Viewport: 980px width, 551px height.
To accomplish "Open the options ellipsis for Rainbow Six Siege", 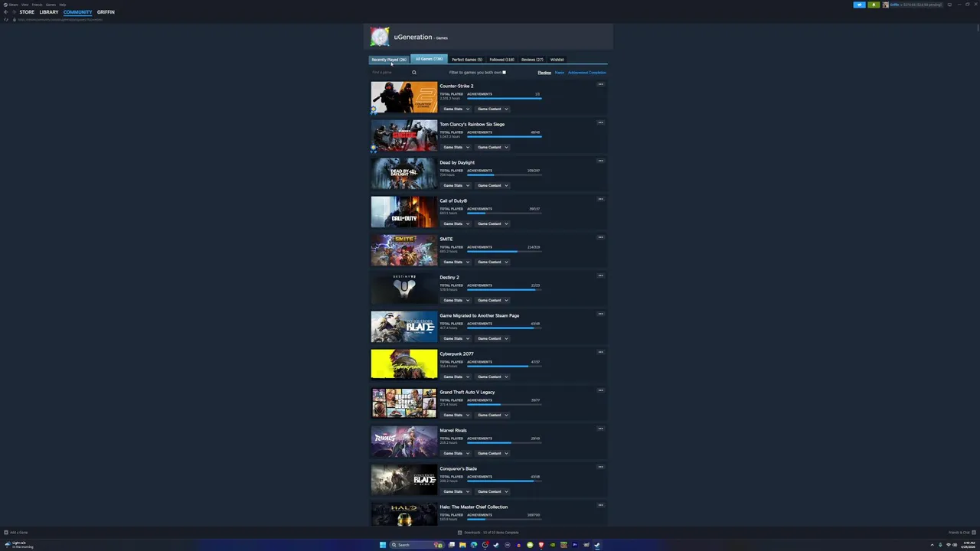I will click(600, 122).
